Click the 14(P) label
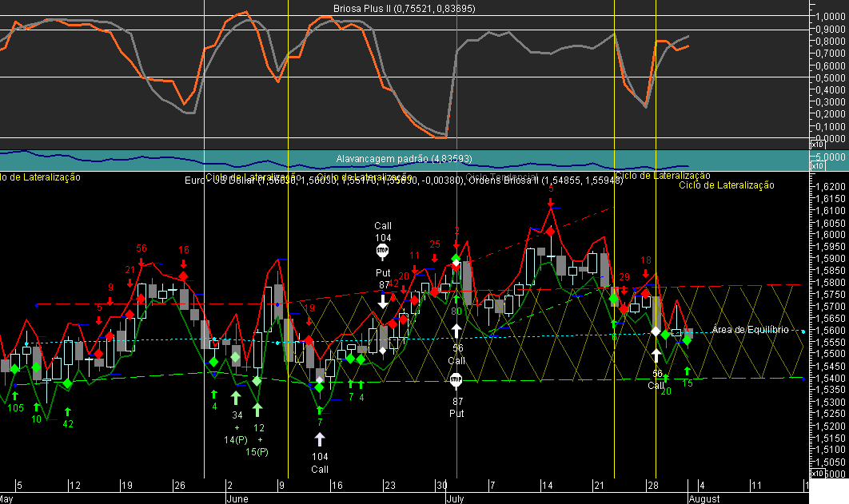The height and width of the screenshot is (504, 849). tap(236, 440)
